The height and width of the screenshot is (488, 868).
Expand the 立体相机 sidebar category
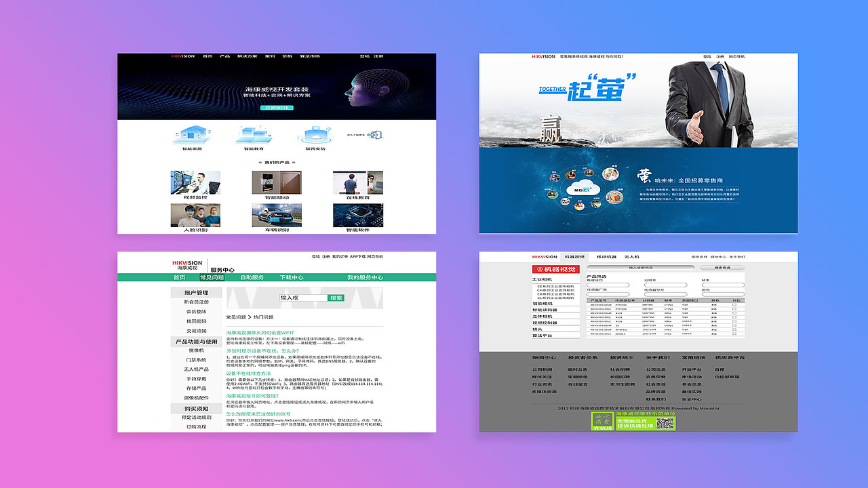[542, 317]
